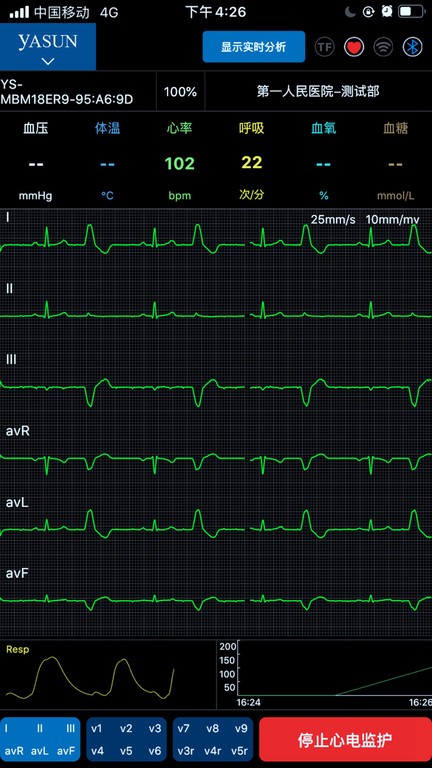
Task: Switch to v7–v9 and v3r–v5r leads
Action: 213,739
